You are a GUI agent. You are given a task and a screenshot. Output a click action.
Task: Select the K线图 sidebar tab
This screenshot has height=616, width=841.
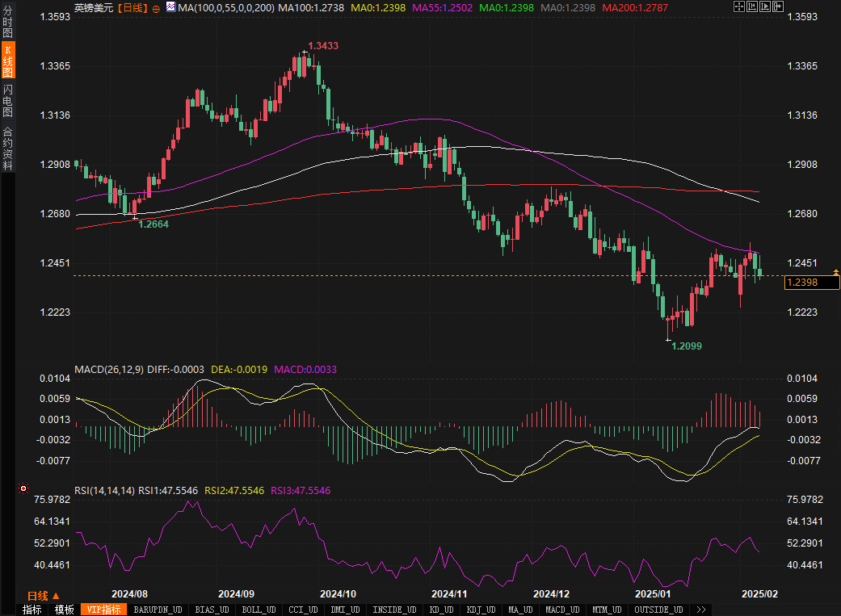point(8,61)
